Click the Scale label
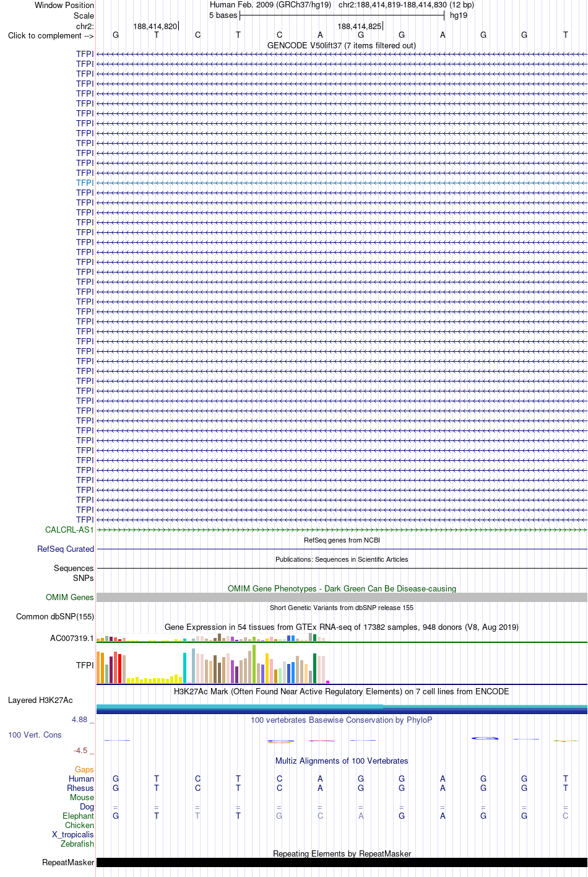Screen dimensions: 588x877 [84, 15]
